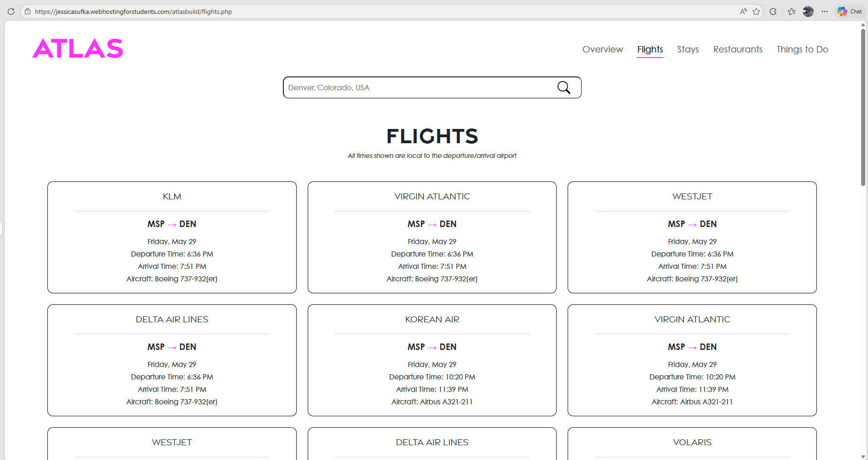Click scrollbar down arrow
Viewport: 868px width, 460px height.
pos(863,456)
